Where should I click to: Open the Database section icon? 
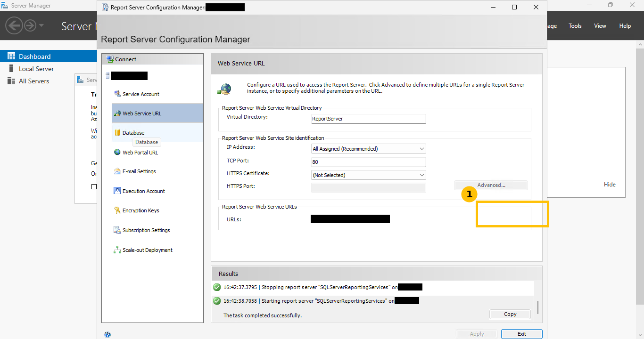pyautogui.click(x=117, y=133)
